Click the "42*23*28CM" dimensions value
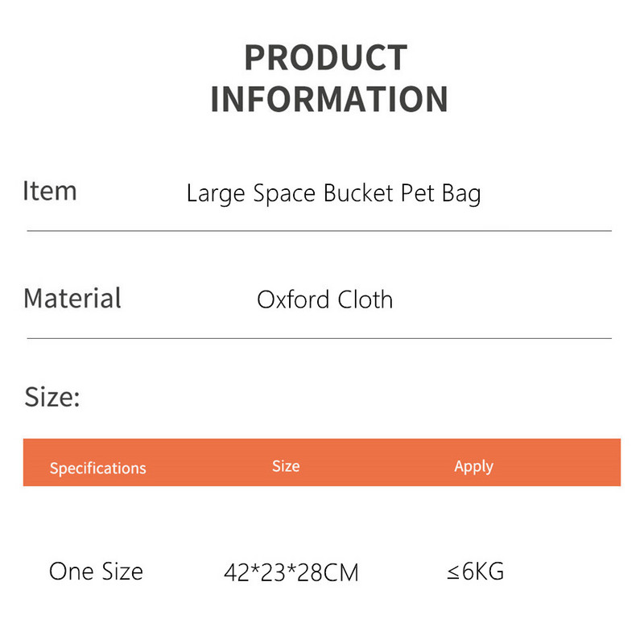Screen dimensions: 644x644 (x=291, y=572)
